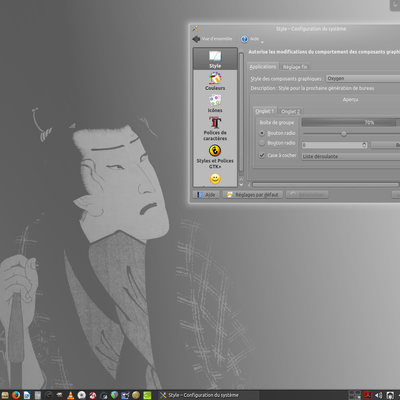Open the Liste déroulante combo box

click(x=351, y=156)
